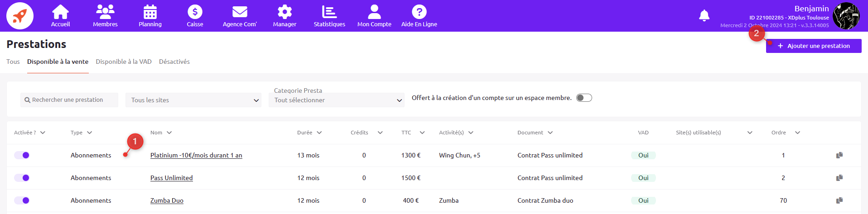Open the Manager gear icon
Viewport: 868px width, 214px height.
point(285,12)
